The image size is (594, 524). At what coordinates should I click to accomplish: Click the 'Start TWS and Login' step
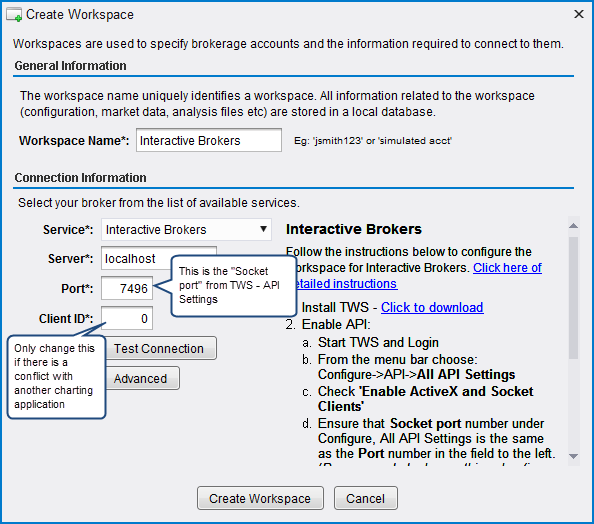[378, 343]
